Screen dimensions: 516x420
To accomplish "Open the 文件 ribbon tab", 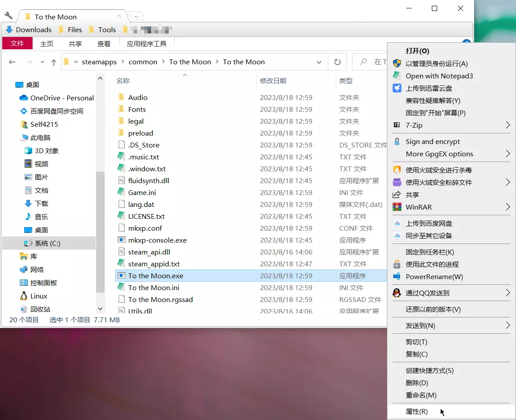I will point(17,44).
